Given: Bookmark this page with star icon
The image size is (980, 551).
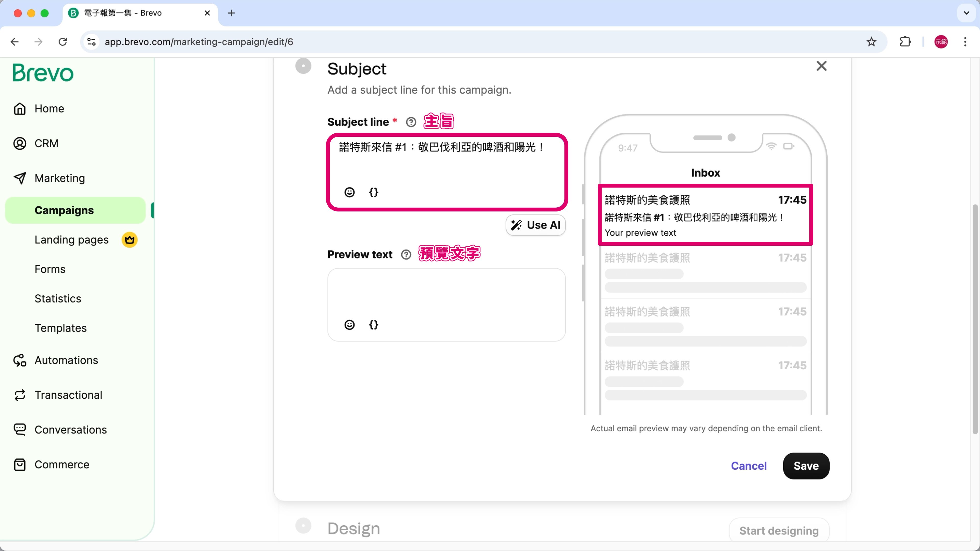Looking at the screenshot, I should (871, 42).
